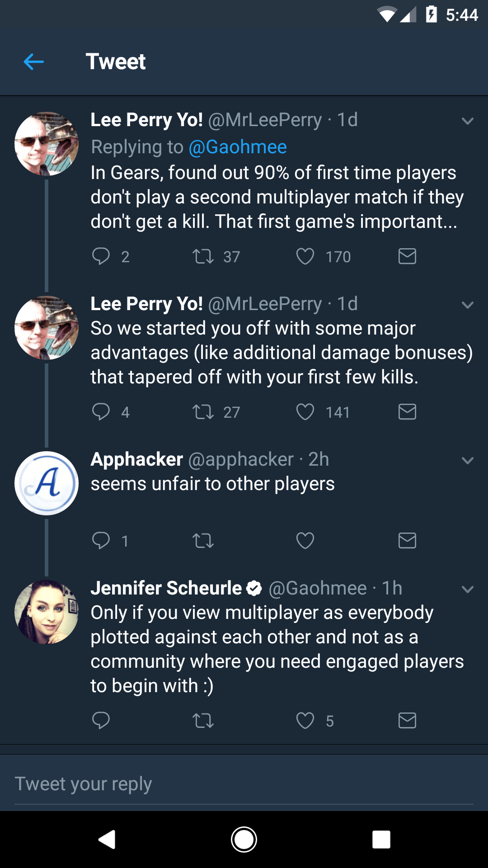Reply to Jennifer Scheurle's tweet
Image resolution: width=488 pixels, height=868 pixels.
(x=101, y=720)
